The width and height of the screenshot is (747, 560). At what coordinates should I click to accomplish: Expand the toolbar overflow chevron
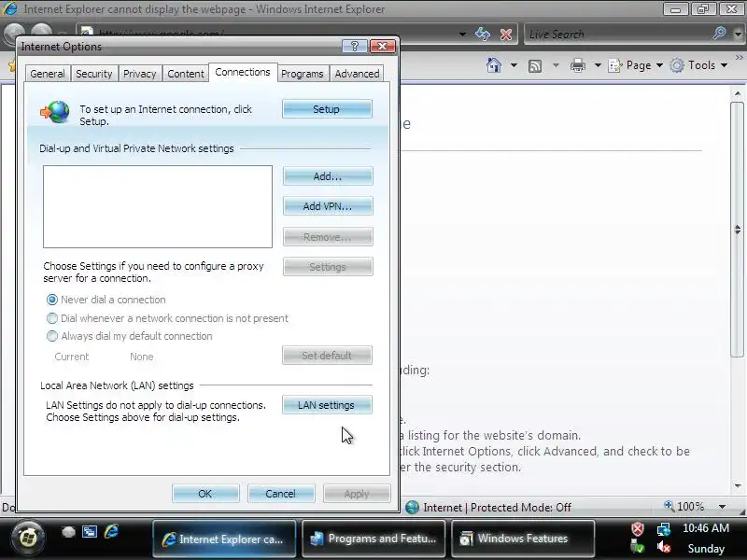740,57
